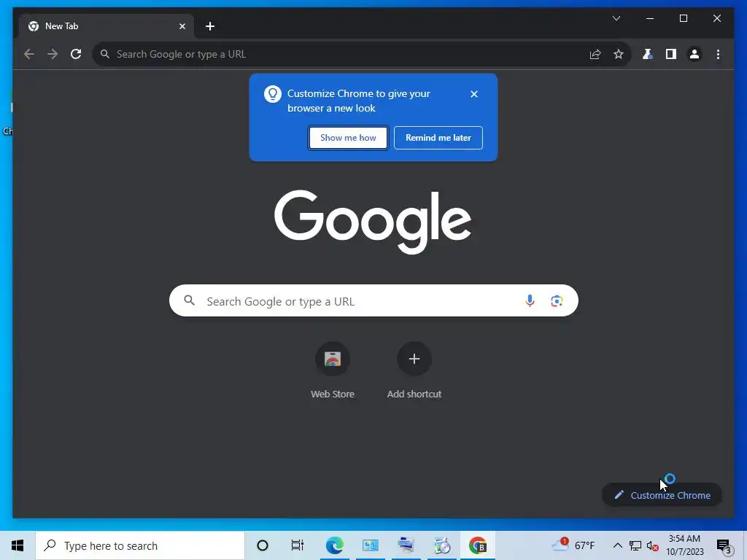Open Chrome's three-dot menu
The height and width of the screenshot is (560, 747).
point(718,54)
